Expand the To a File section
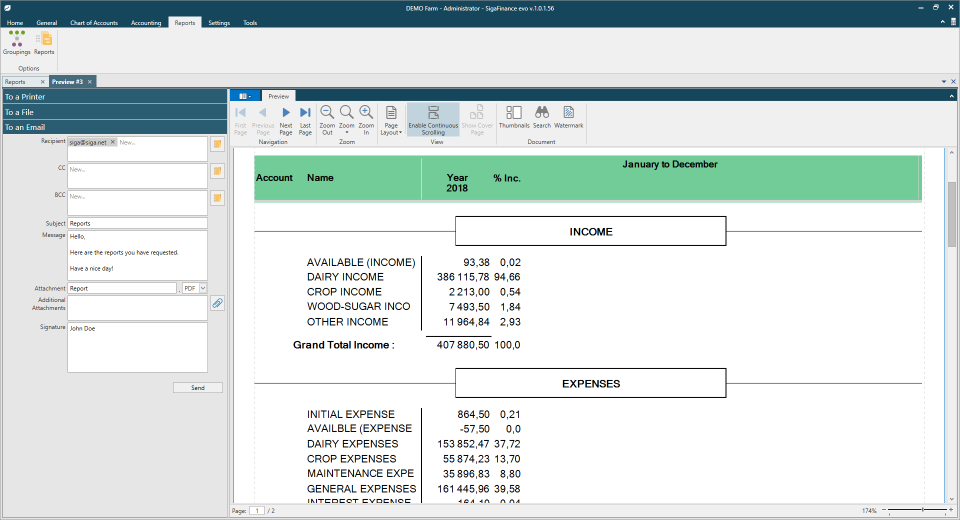 coord(114,112)
